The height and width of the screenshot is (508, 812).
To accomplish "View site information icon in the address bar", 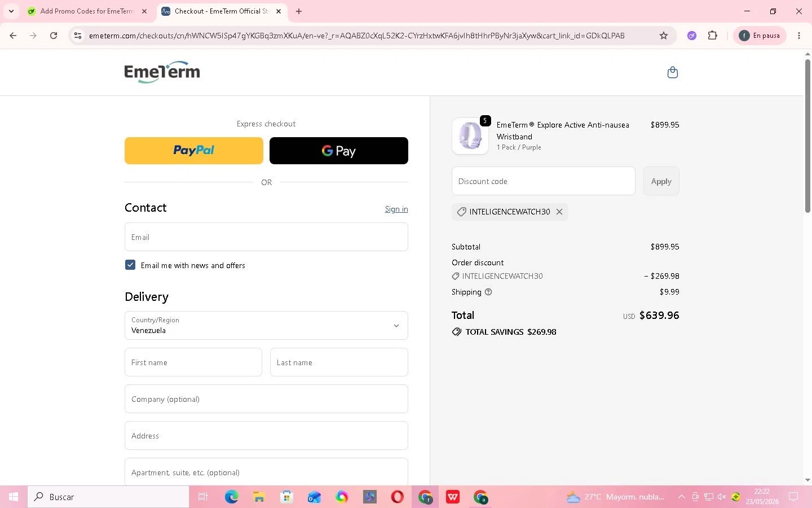I will coord(78,36).
